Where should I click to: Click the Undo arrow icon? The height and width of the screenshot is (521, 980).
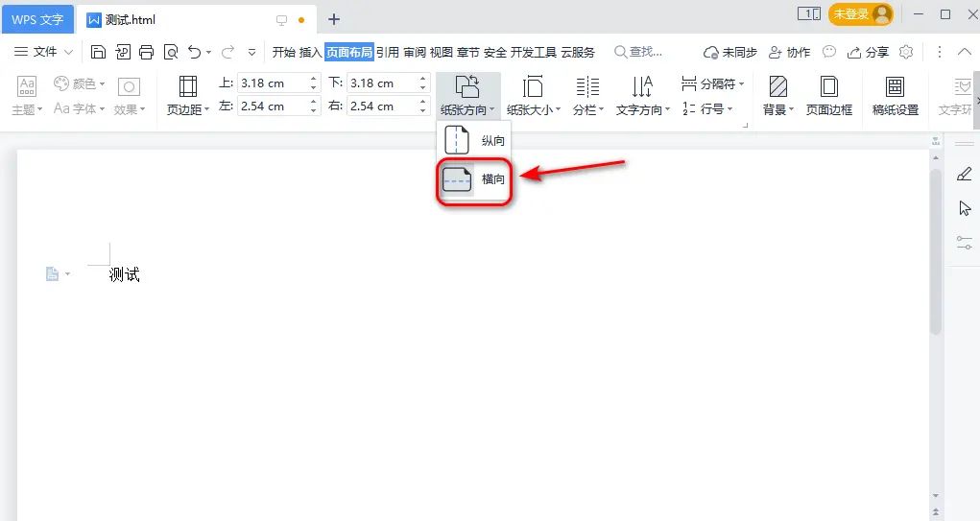click(195, 52)
